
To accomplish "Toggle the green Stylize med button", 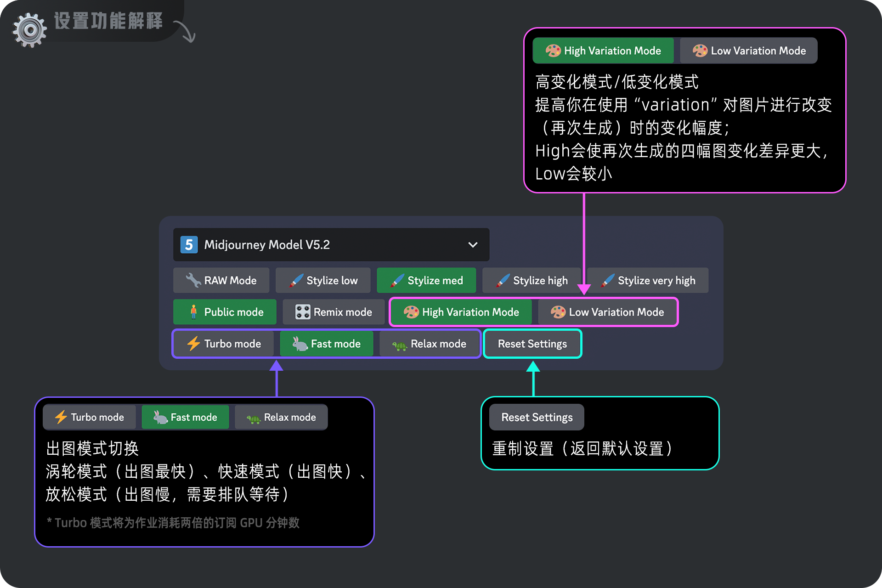I will pos(426,280).
